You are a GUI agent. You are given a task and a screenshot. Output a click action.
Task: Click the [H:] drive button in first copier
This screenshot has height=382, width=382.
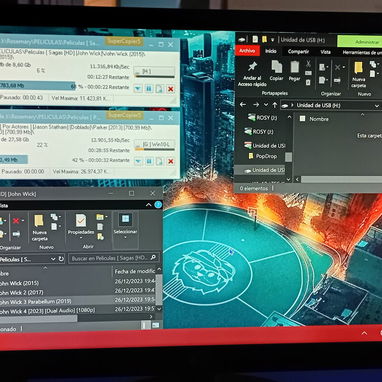pos(154,72)
